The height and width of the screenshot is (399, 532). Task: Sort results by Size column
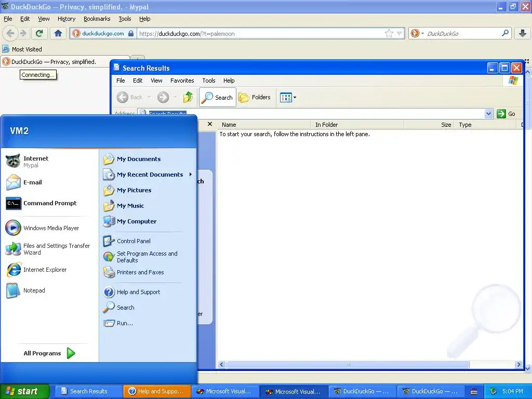(x=429, y=125)
